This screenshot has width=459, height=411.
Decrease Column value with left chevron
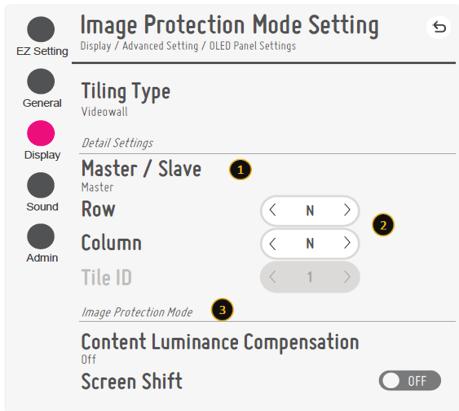coord(272,243)
